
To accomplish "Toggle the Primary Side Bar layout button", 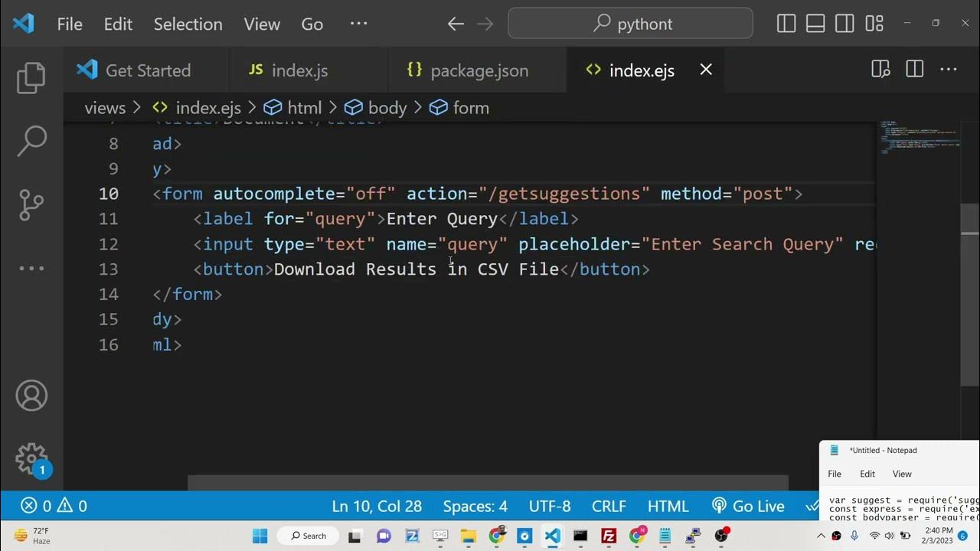I will tap(786, 24).
